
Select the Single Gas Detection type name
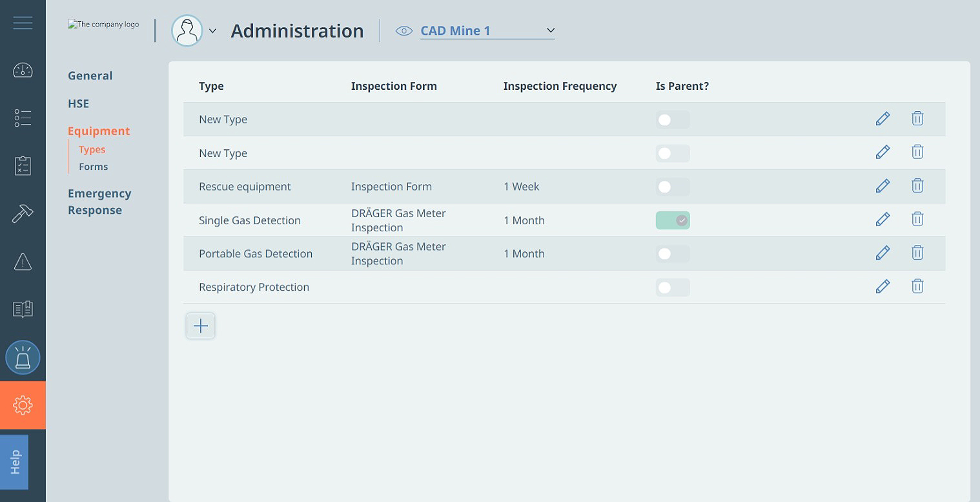coord(250,220)
